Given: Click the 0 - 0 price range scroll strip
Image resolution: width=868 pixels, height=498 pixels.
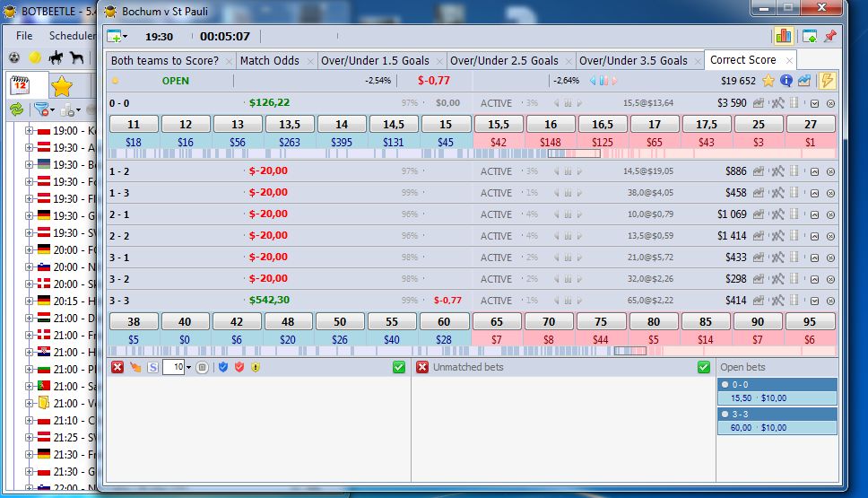Looking at the screenshot, I should coord(473,153).
